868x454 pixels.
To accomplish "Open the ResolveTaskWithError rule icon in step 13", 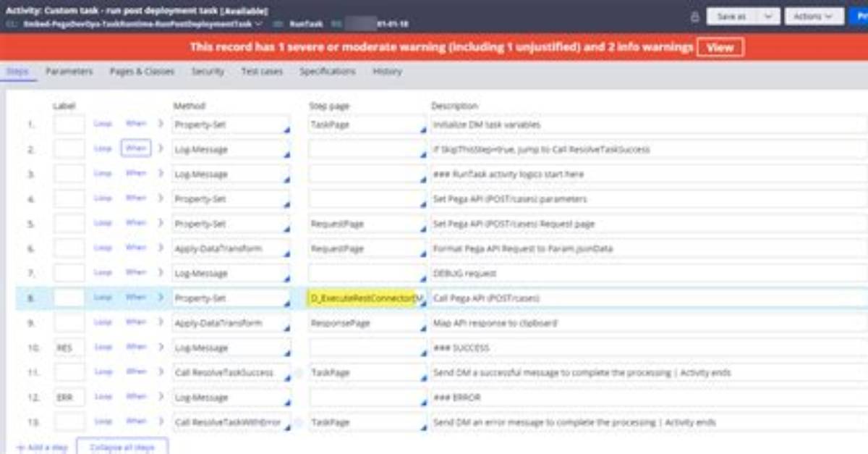I will coord(298,422).
